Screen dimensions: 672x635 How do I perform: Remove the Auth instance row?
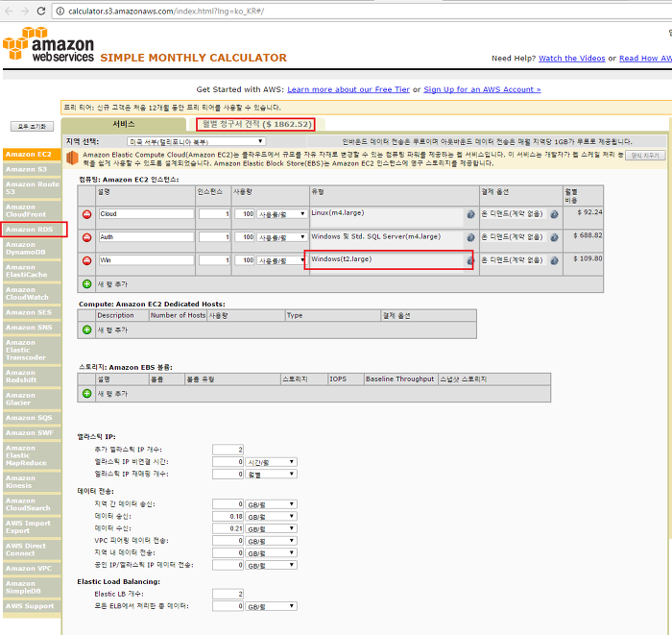pyautogui.click(x=87, y=237)
